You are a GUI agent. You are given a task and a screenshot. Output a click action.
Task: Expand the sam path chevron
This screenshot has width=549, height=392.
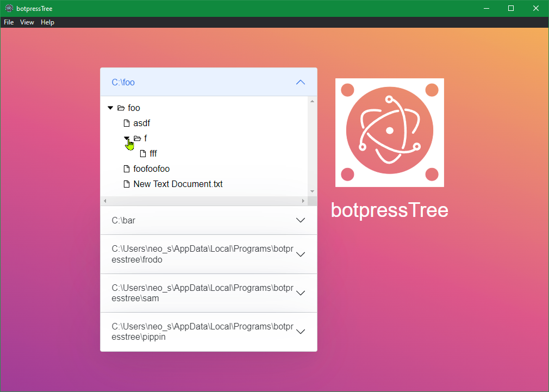301,293
